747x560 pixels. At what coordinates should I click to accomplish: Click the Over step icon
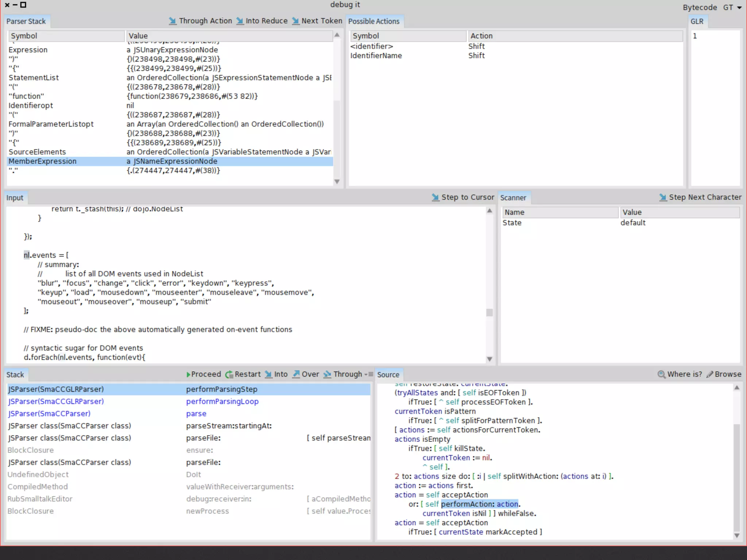(x=296, y=374)
